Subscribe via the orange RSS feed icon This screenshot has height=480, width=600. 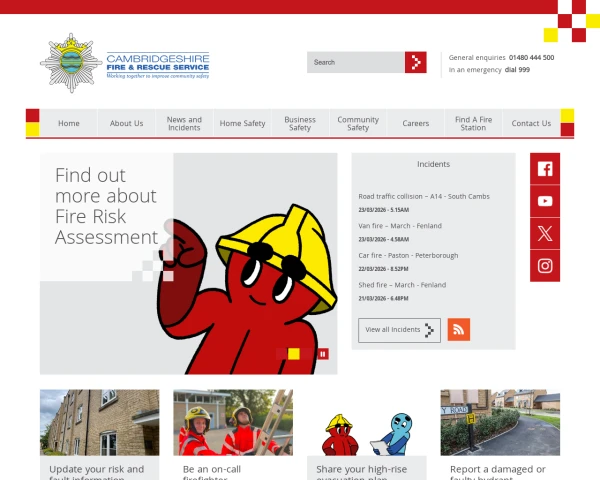pyautogui.click(x=458, y=330)
